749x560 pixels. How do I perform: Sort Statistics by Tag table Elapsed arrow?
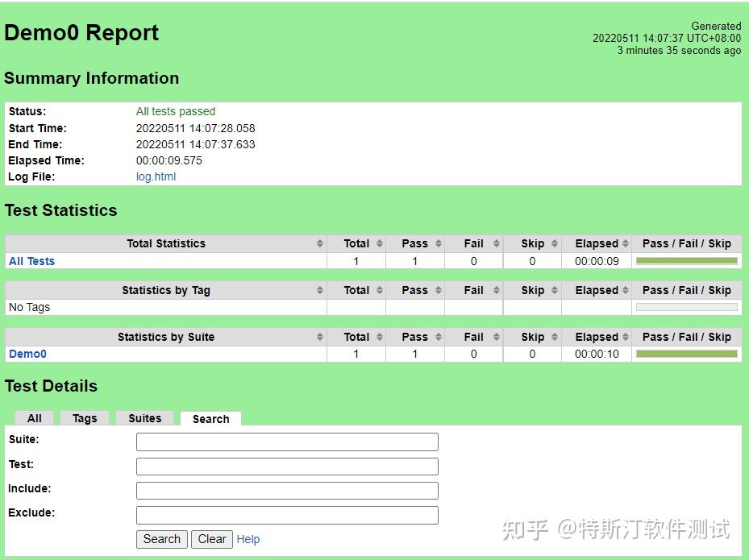[626, 290]
